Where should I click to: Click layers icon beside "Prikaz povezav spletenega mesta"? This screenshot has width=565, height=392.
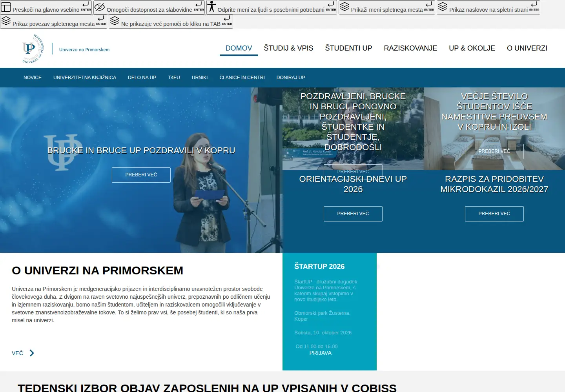pos(6,21)
